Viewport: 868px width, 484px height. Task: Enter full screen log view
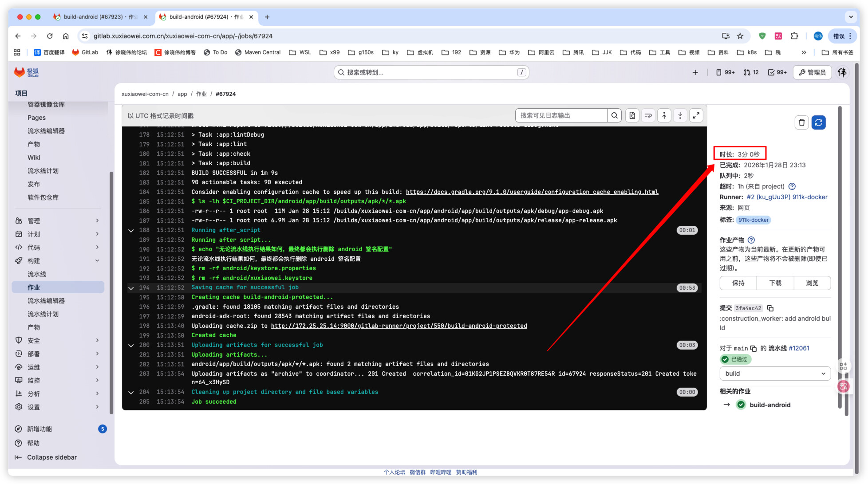coord(696,116)
